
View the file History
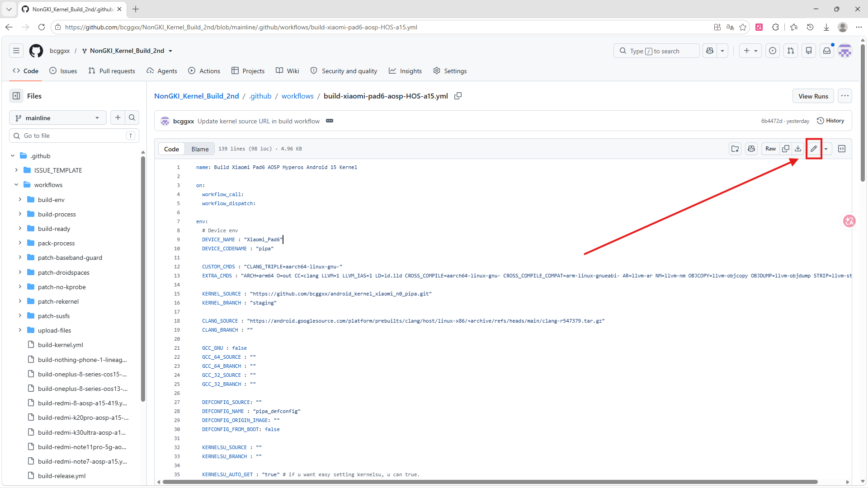click(831, 121)
